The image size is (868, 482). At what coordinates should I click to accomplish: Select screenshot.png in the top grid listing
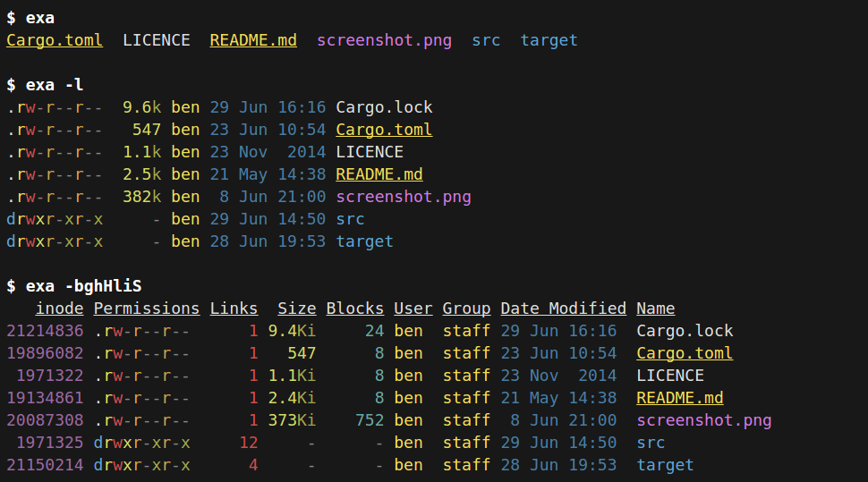(x=384, y=40)
